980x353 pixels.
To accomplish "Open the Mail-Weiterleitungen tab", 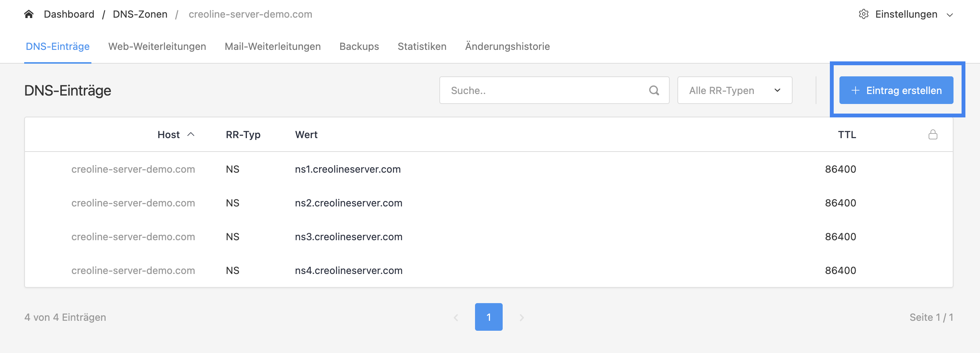I will click(x=273, y=46).
